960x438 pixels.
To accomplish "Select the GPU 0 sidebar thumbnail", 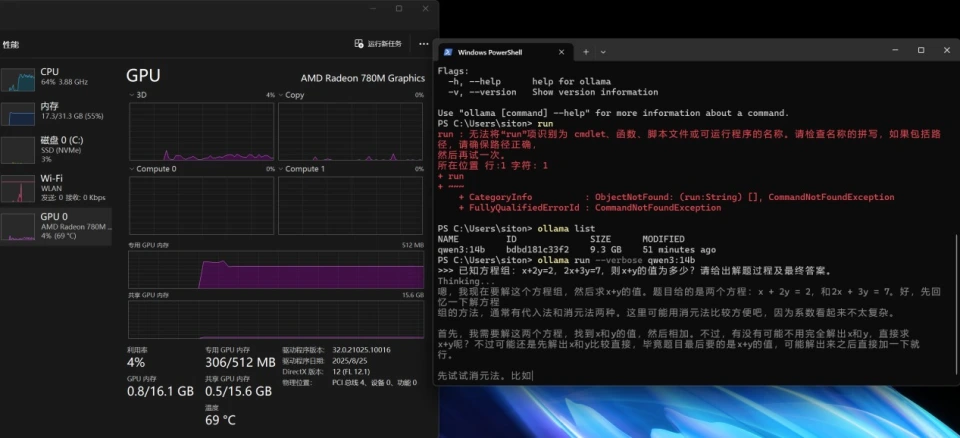I will coord(18,225).
